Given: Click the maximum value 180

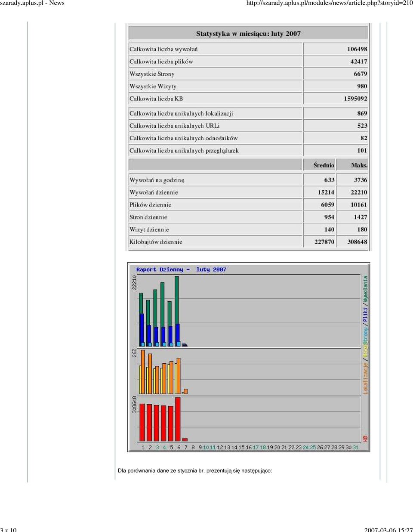Looking at the screenshot, I should click(362, 230).
